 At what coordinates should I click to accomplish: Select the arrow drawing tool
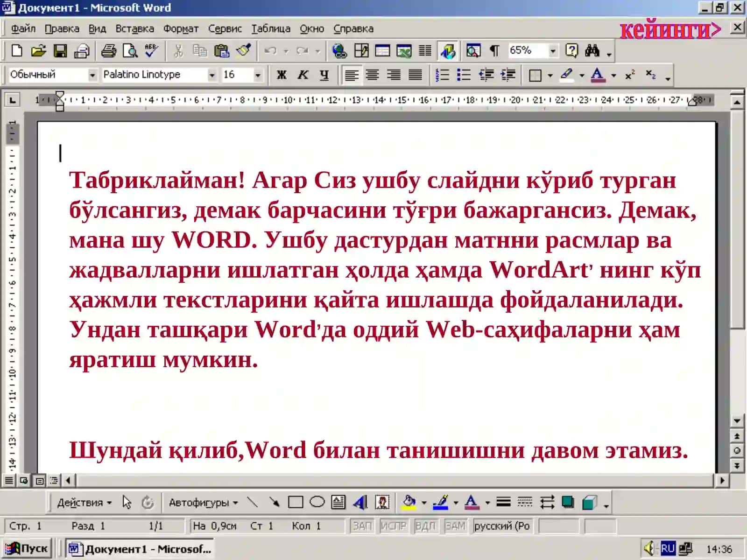(274, 502)
